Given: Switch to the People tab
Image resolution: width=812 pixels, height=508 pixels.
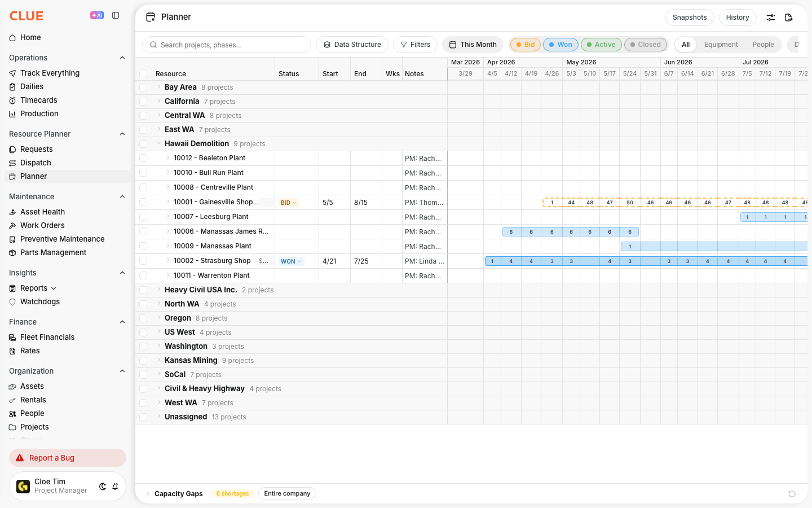Looking at the screenshot, I should pos(763,45).
